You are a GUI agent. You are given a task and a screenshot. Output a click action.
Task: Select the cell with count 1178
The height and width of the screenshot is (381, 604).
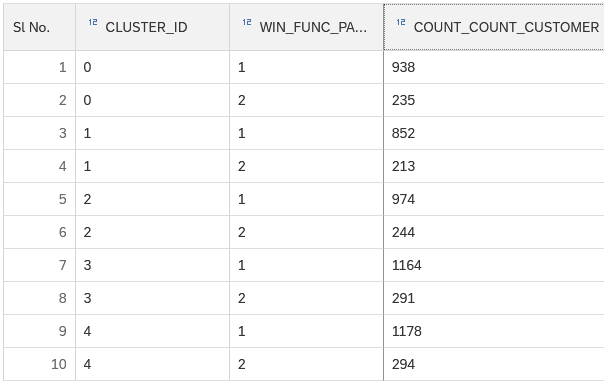pyautogui.click(x=494, y=331)
